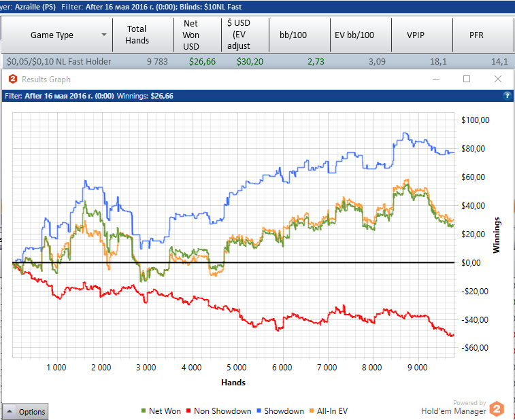Viewport: 515px width, 420px height.
Task: Sort by Total Hands column header
Action: pos(143,35)
